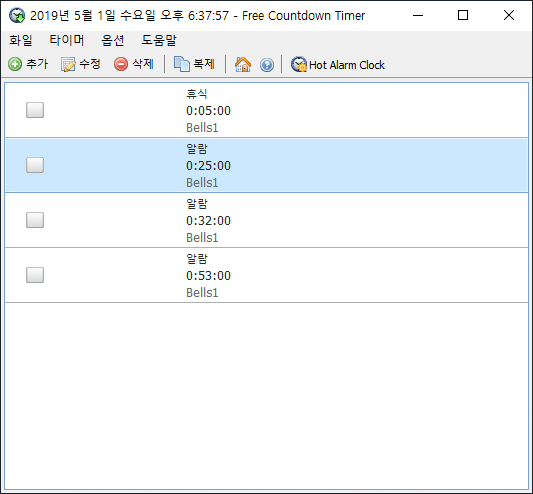
Task: Select the 0:32:00 timer duration
Action: 208,221
